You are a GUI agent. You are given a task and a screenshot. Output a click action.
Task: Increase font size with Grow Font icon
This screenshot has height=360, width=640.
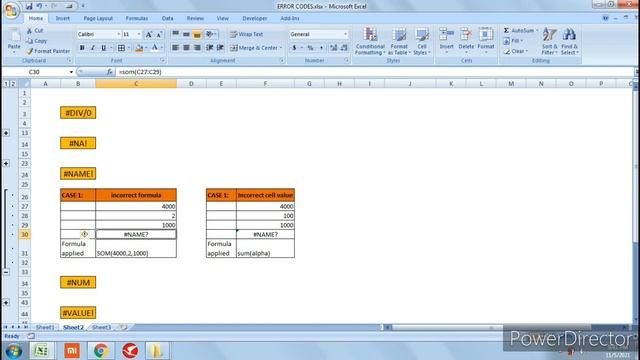click(149, 34)
